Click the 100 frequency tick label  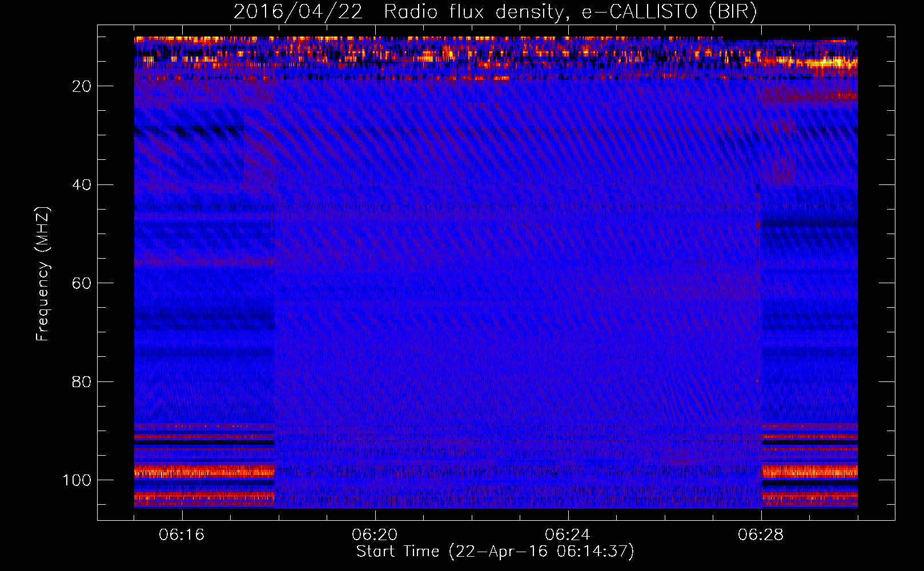77,480
